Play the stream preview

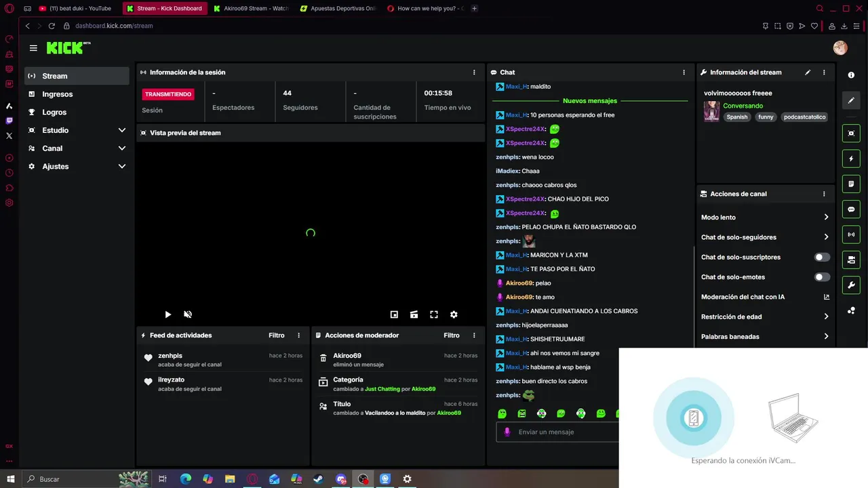[x=168, y=314]
